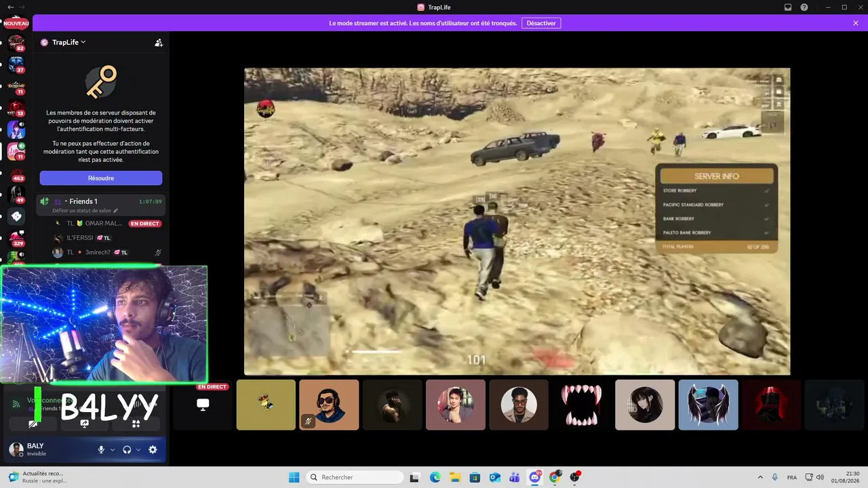Click the BALY user avatar
This screenshot has height=488, width=868.
16,449
